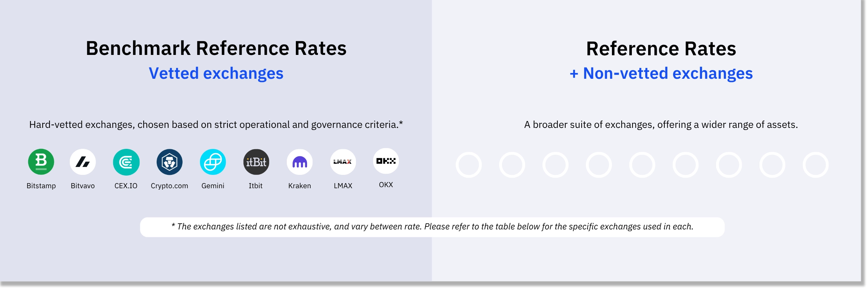868x289 pixels.
Task: Click the "OKX" text label
Action: pyautogui.click(x=386, y=185)
